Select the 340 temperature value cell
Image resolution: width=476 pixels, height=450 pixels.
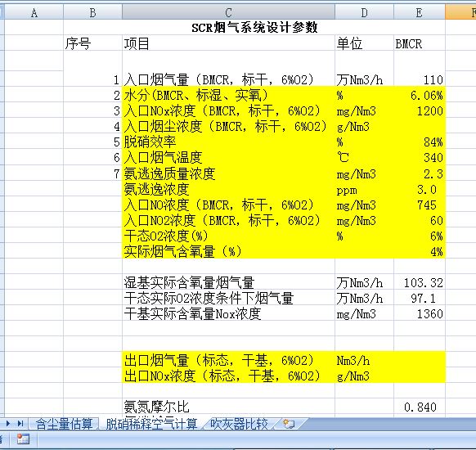[x=420, y=157]
